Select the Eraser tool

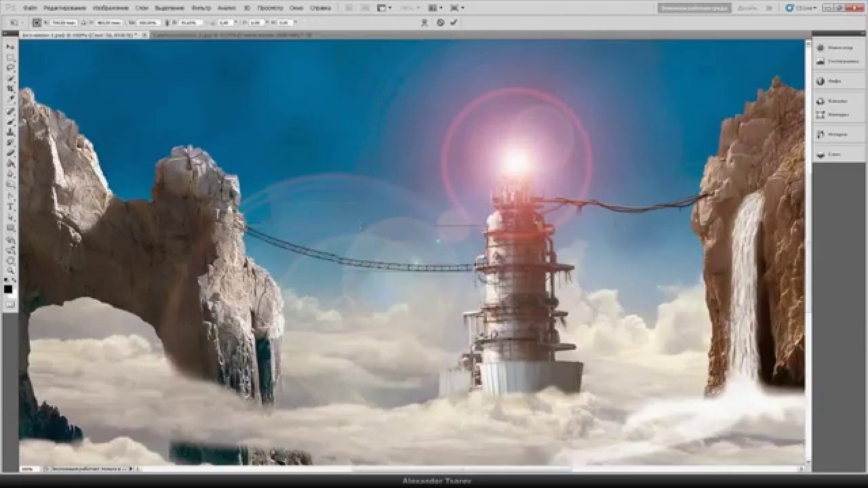point(10,152)
